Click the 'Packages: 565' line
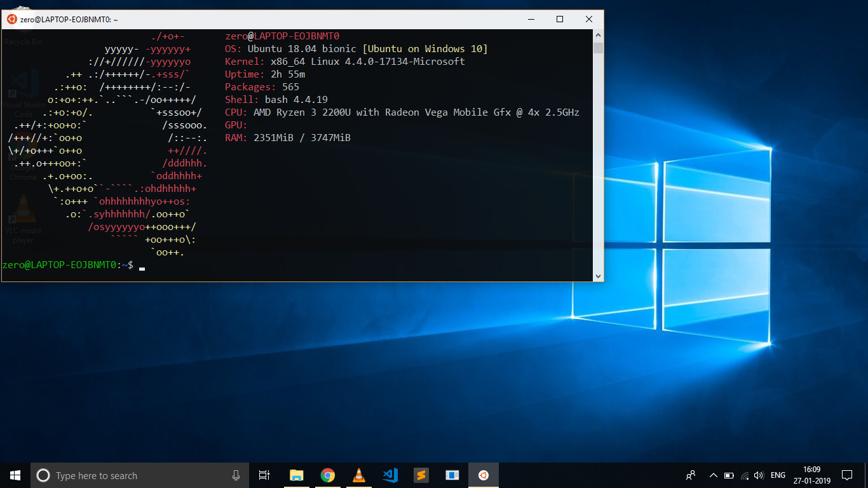Image resolution: width=868 pixels, height=488 pixels. coord(262,87)
